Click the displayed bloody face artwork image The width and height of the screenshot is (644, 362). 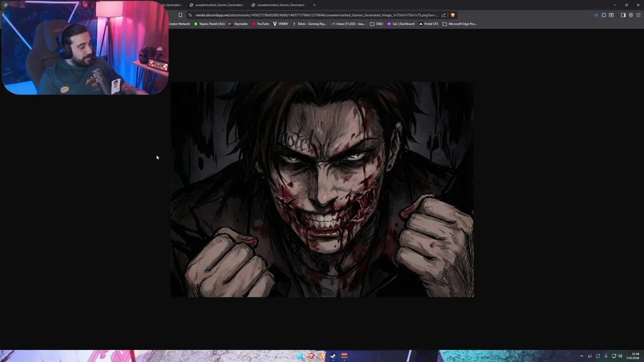[322, 190]
